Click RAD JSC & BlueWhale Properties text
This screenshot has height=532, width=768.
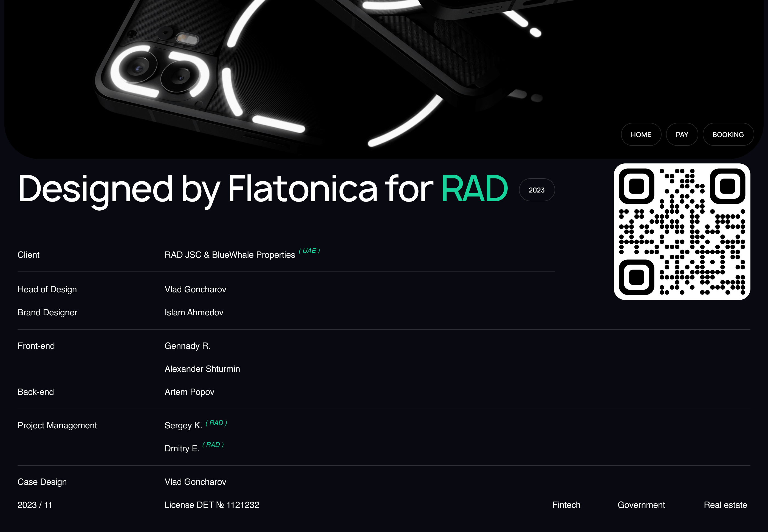(x=230, y=255)
